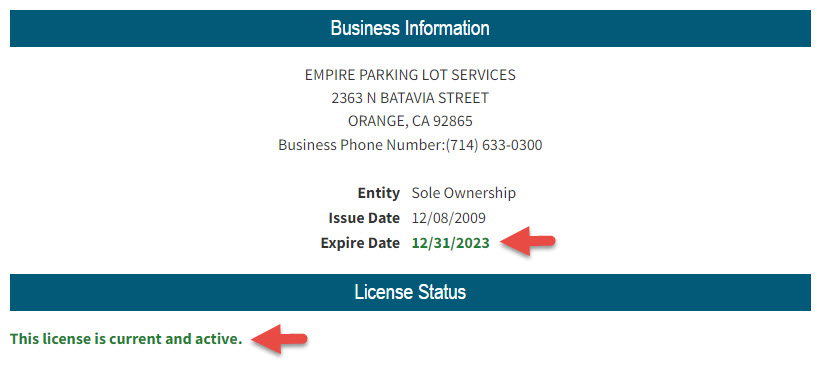This screenshot has height=377, width=820.
Task: Click the Business Information header bar
Action: click(410, 28)
